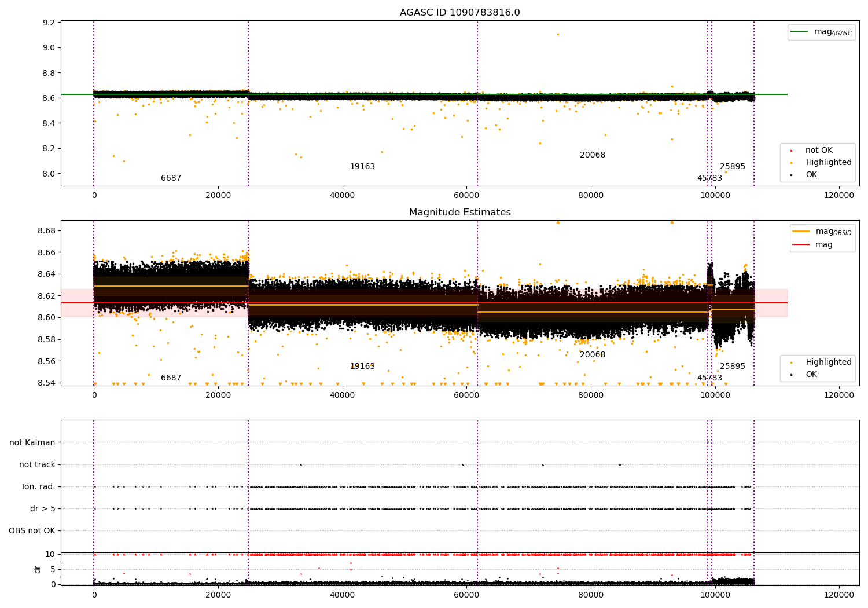Viewport: 868px width, 608px height.
Task: Click the "OBS not OK" row label
Action: pyautogui.click(x=32, y=531)
